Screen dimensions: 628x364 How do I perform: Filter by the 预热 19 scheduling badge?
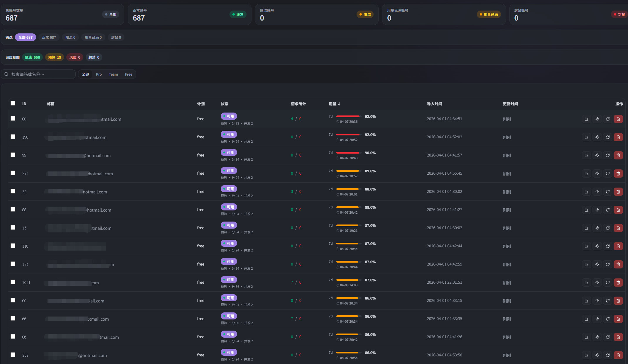55,57
